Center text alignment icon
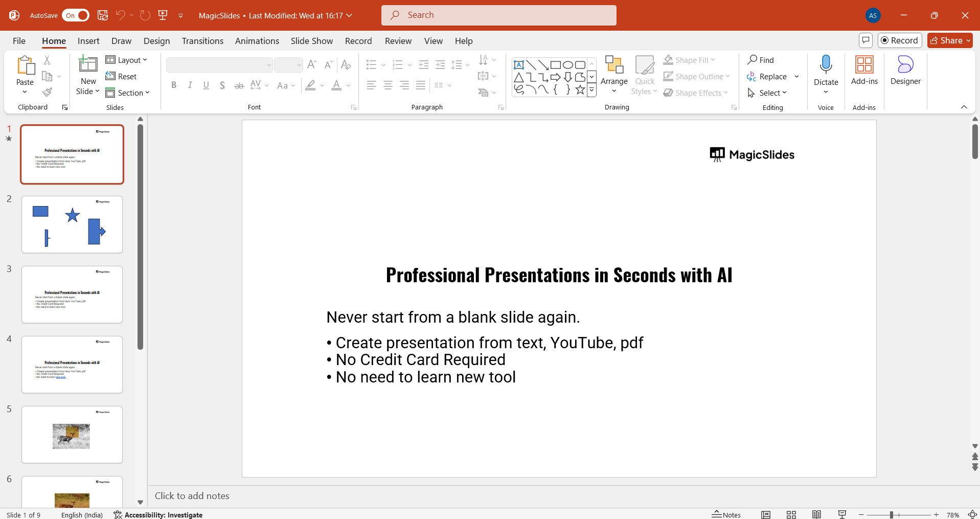Viewport: 980px width, 519px height. [x=388, y=85]
